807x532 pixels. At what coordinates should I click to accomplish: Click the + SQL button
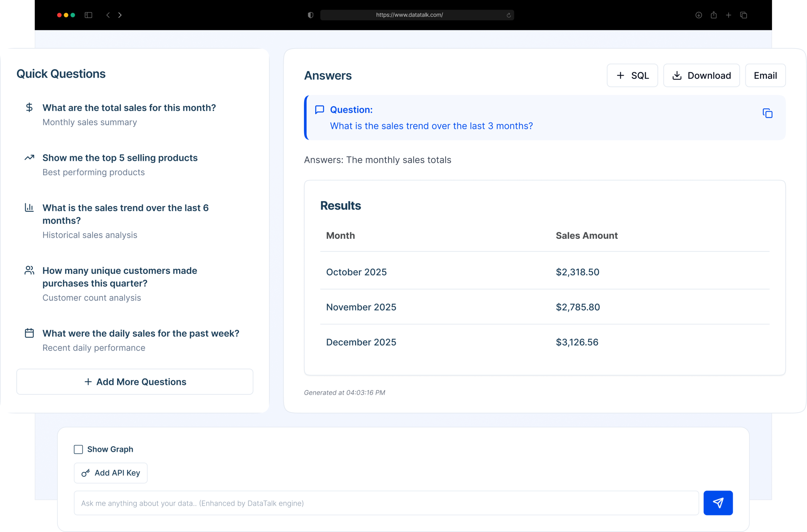632,75
